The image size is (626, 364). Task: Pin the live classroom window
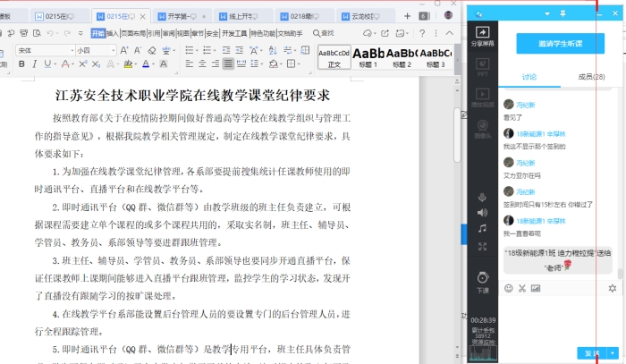click(x=562, y=13)
